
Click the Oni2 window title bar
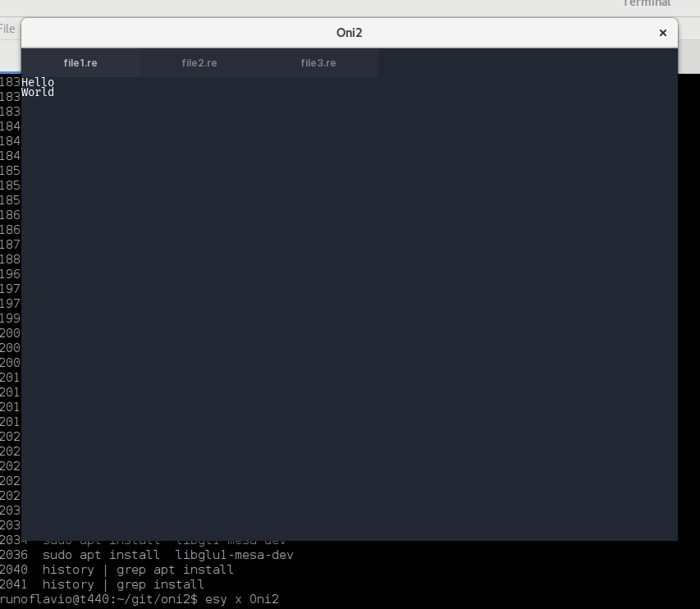click(x=349, y=33)
